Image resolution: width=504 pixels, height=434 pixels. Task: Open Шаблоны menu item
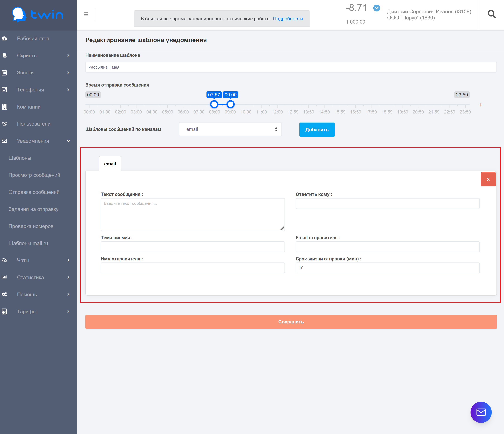pos(20,158)
